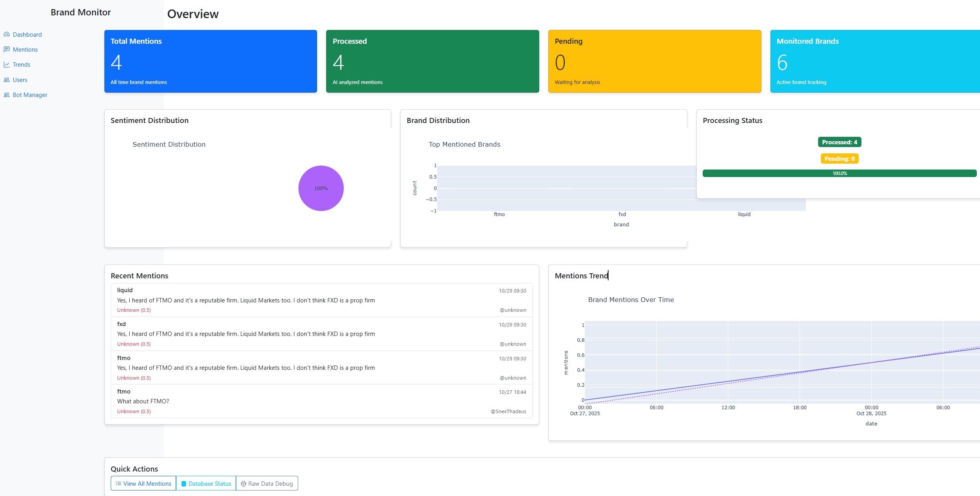The image size is (980, 496).
Task: Click the database icon on Database Status
Action: (184, 483)
